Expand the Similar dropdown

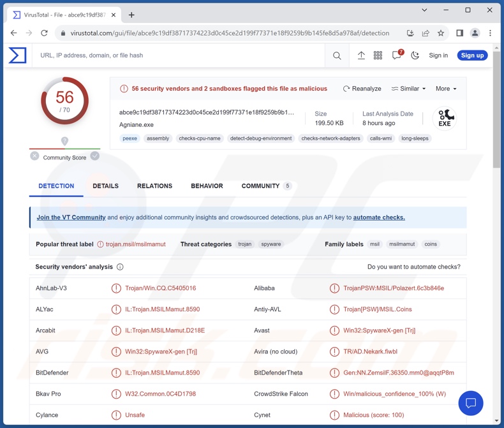click(x=408, y=89)
